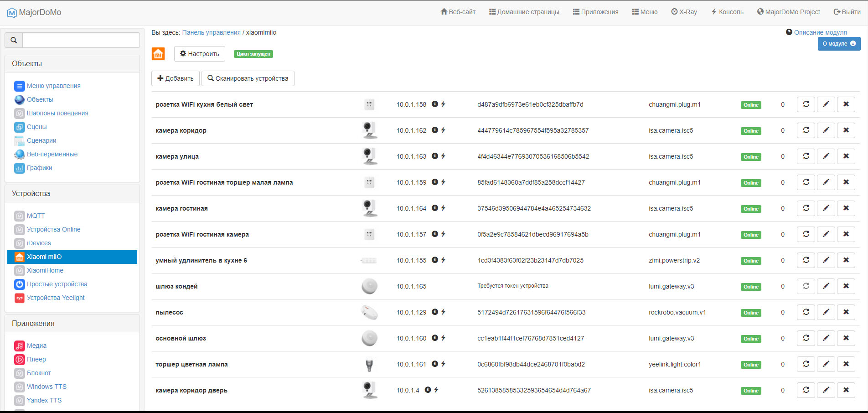Open the X-Ray menu item
The height and width of the screenshot is (413, 868).
684,12
